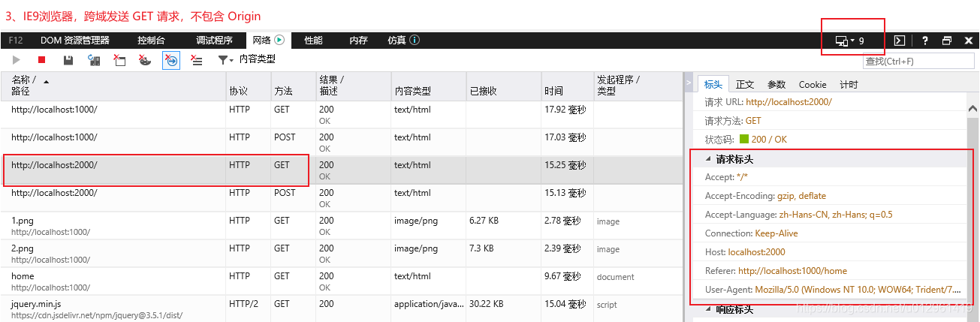Select localhost:1000 GET request row
This screenshot has height=322, width=980.
click(x=342, y=114)
